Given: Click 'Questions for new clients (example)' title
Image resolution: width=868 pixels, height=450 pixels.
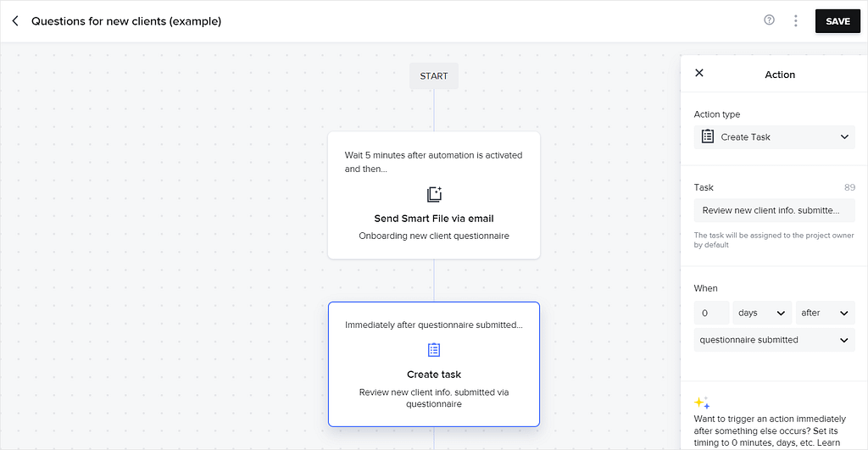Looking at the screenshot, I should coord(126,21).
